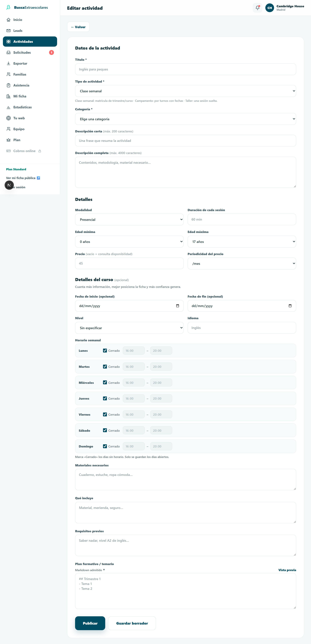Toggle the Cerrado checkbox for Lunes
This screenshot has width=311, height=644.
[x=105, y=351]
